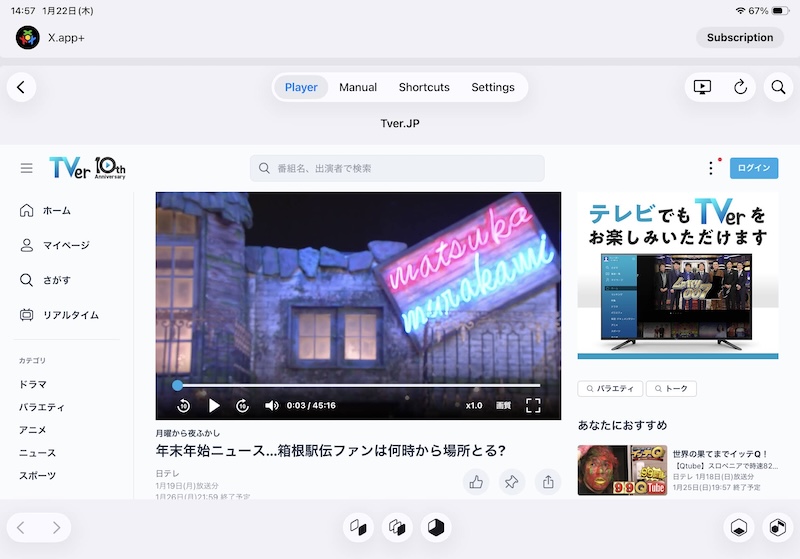Viewport: 800px width, 559px height.
Task: Click the bottom-right hexagon tray icon
Action: [739, 527]
